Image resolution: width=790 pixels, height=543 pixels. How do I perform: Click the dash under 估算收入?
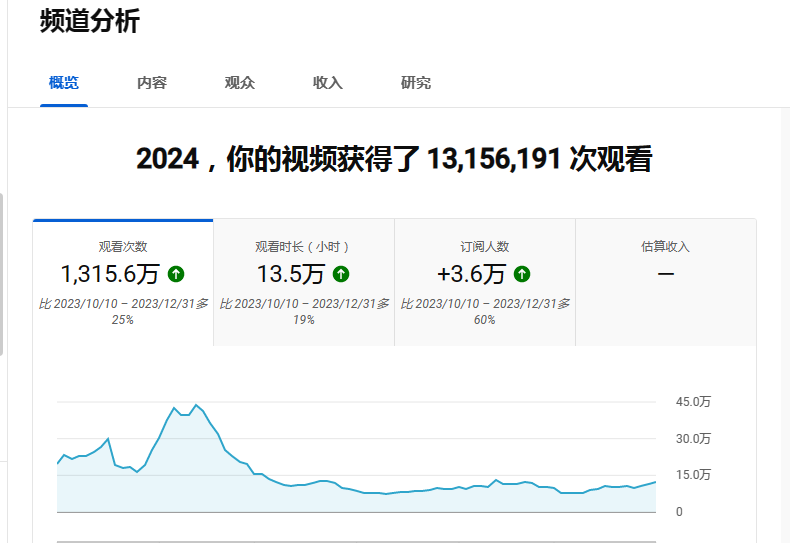click(x=666, y=274)
